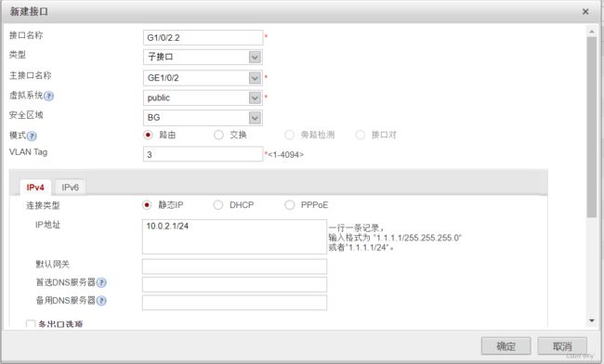604x364 pixels.
Task: Select 交换 mode radio button
Action: point(218,135)
